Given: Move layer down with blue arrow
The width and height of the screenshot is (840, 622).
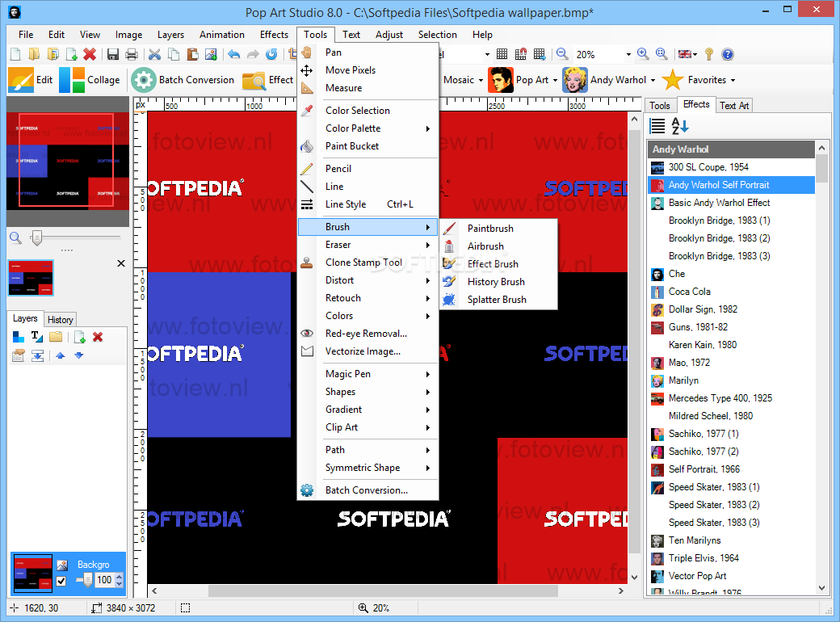Looking at the screenshot, I should coord(79,355).
